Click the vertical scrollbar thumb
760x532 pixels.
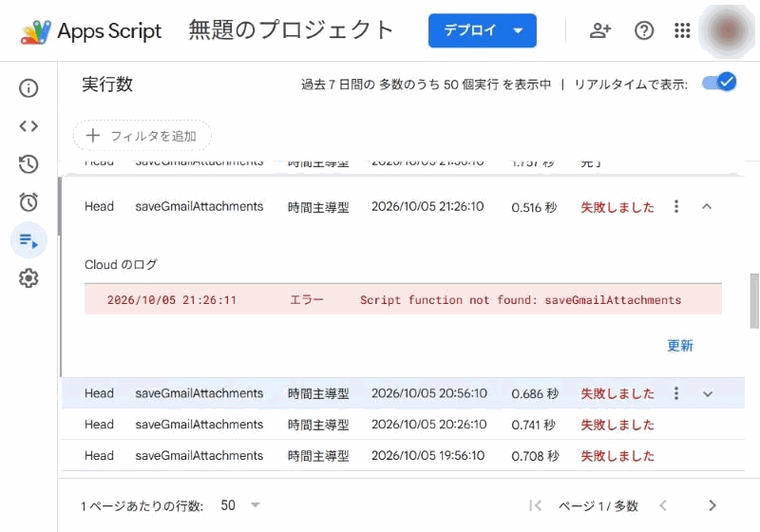pos(754,300)
